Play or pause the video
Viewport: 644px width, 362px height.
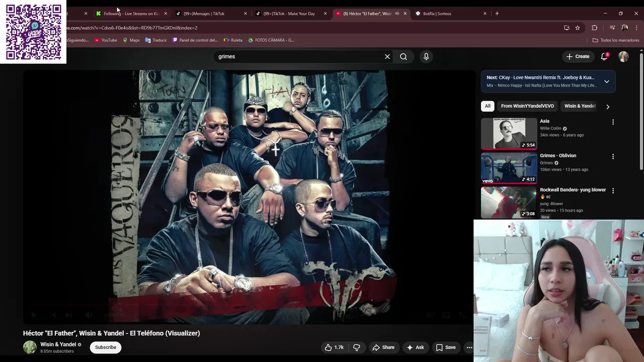[x=34, y=315]
